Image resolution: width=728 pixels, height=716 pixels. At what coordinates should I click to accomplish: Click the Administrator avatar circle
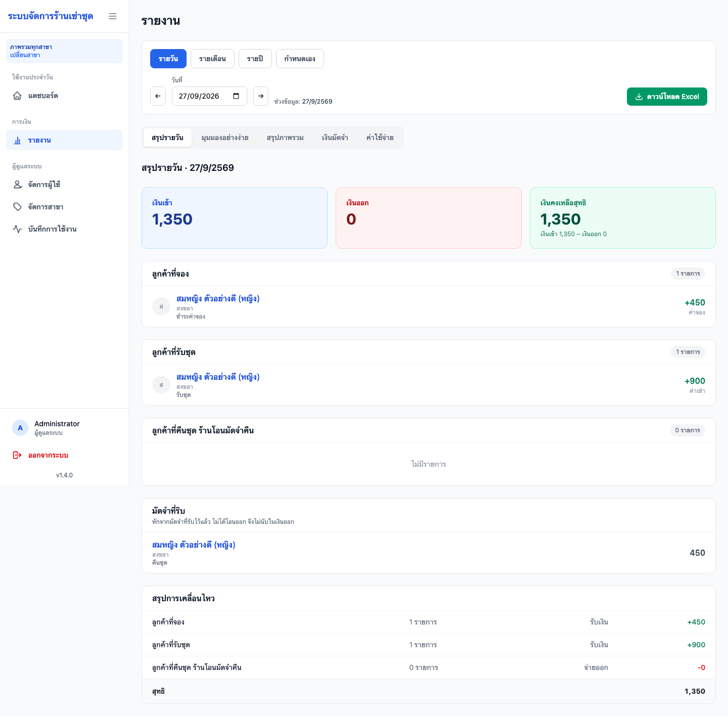tap(20, 428)
